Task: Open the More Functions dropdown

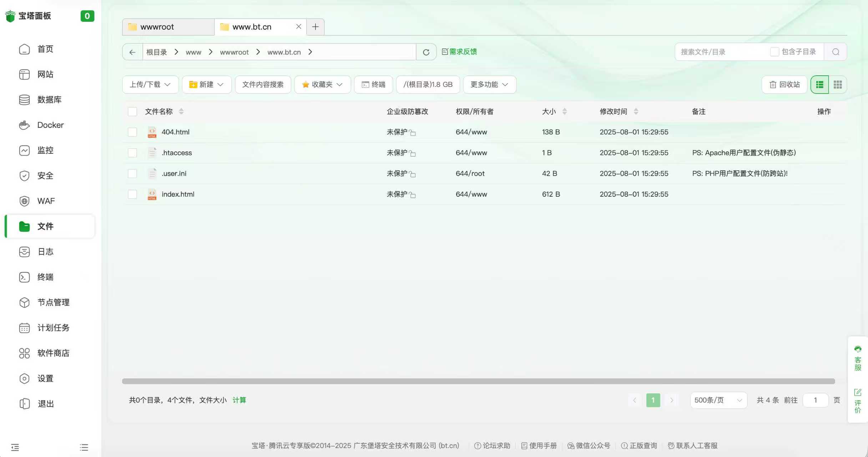Action: click(x=489, y=85)
